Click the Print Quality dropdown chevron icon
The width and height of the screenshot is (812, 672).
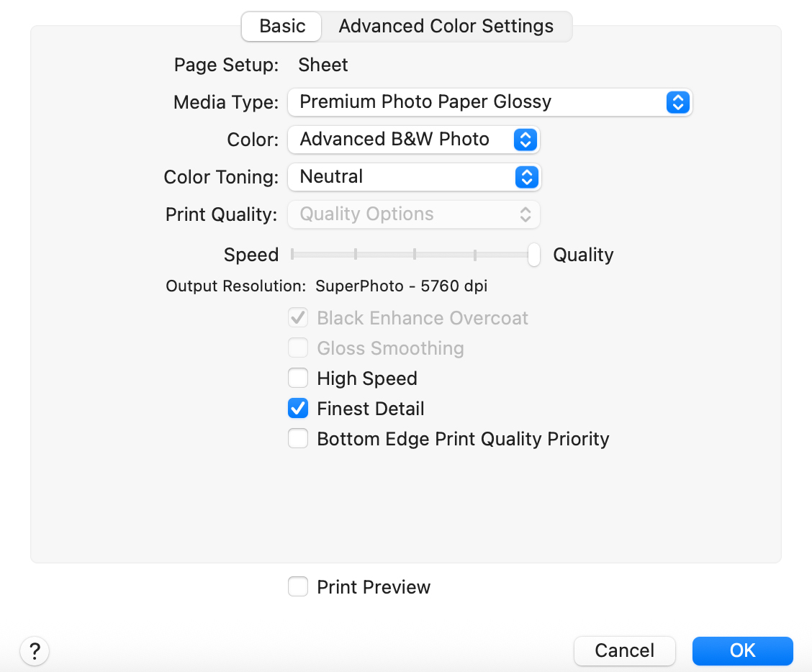coord(525,214)
